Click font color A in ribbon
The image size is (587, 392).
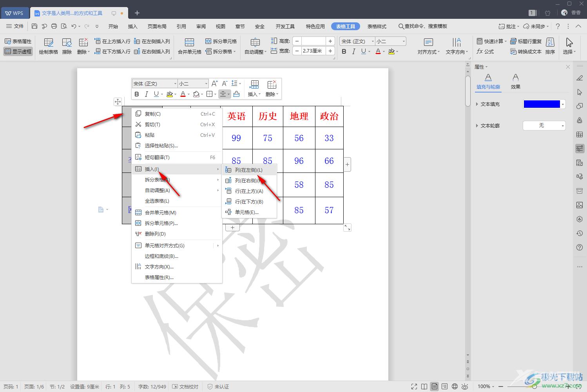(x=378, y=51)
